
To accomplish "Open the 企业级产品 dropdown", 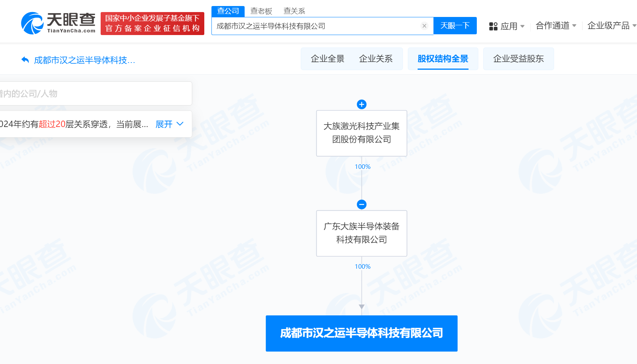I will coord(611,26).
